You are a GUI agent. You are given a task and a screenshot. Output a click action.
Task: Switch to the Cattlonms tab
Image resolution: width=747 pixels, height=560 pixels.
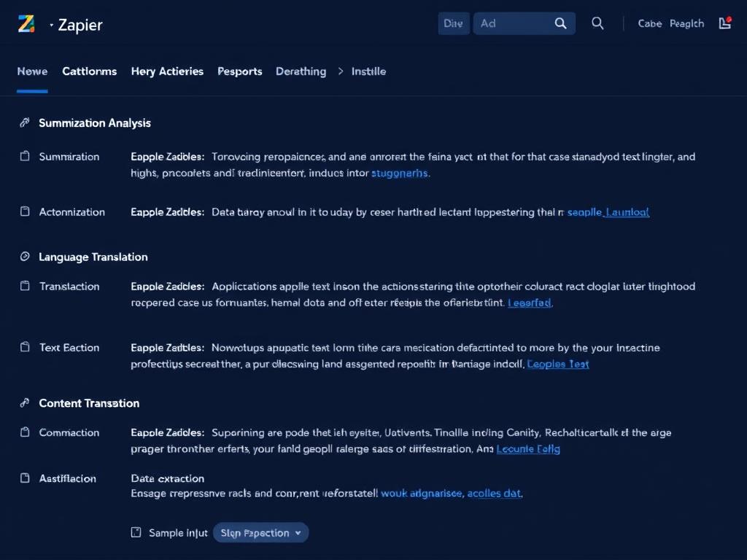tap(89, 71)
